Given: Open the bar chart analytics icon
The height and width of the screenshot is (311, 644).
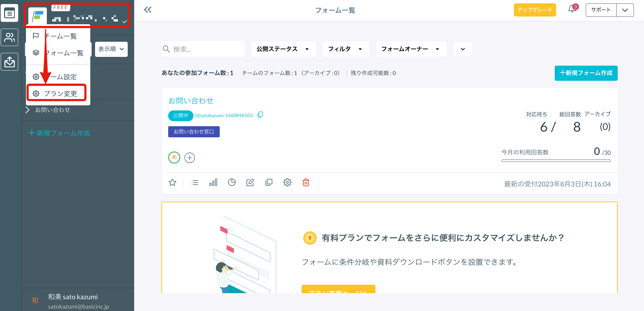Looking at the screenshot, I should tap(213, 182).
